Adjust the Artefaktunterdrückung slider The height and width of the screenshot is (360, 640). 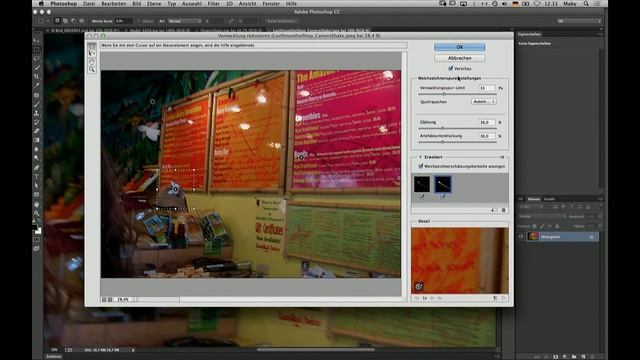tap(442, 142)
